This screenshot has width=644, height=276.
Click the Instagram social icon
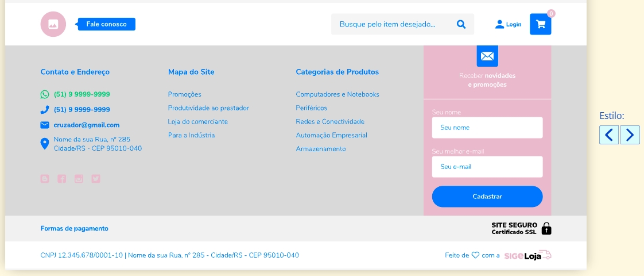click(79, 179)
